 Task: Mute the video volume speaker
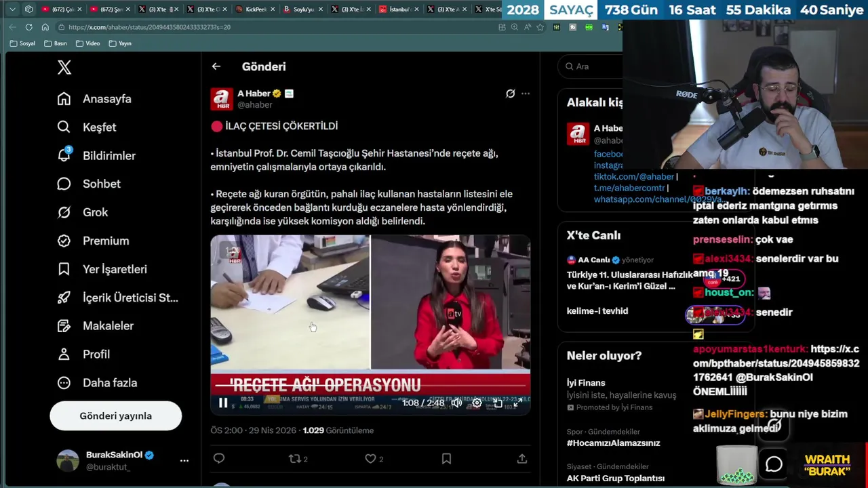click(456, 403)
